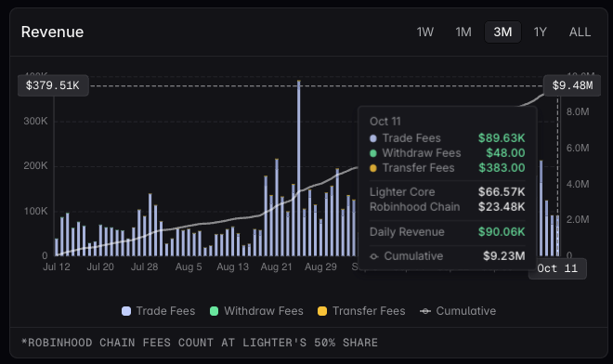Select the ALL time range tab

click(580, 32)
